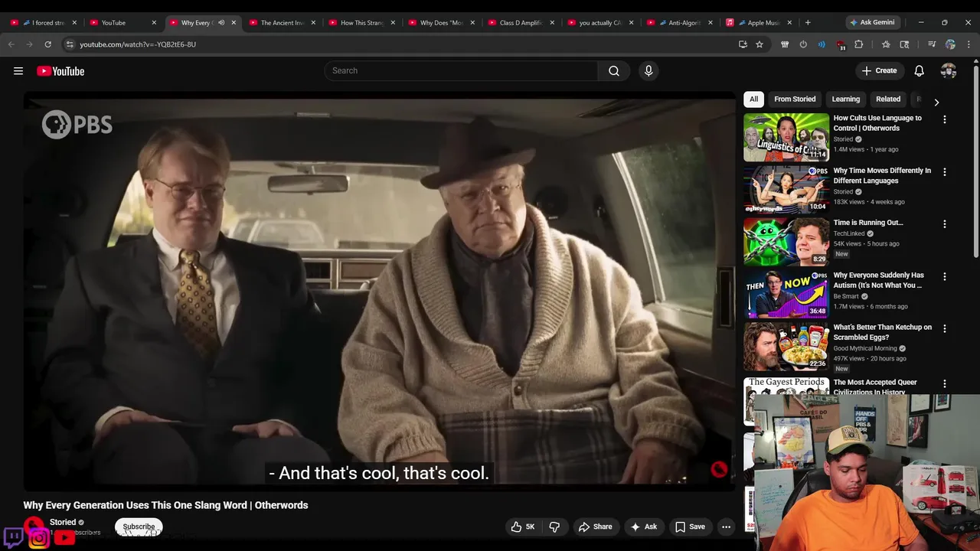Image resolution: width=980 pixels, height=551 pixels.
Task: Switch to the Apple Music browser tab
Action: (759, 23)
